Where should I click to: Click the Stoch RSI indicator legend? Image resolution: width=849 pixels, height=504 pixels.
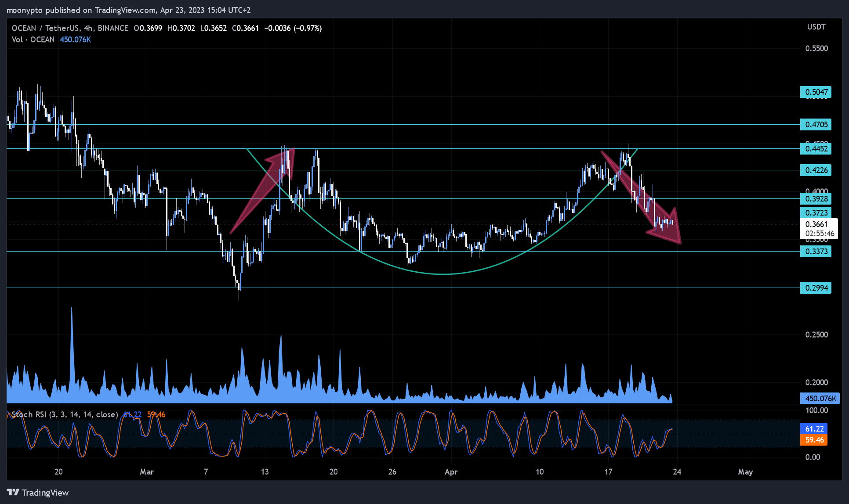coord(65,414)
